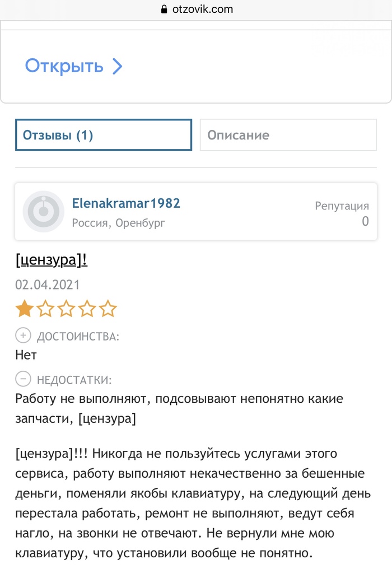Click the padlock icon in the address bar
392x569 pixels.
point(164,9)
